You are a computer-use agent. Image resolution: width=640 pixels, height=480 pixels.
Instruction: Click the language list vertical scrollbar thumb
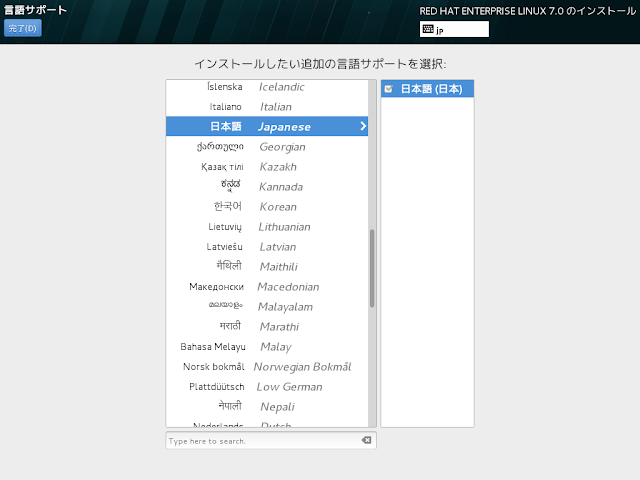tap(372, 268)
